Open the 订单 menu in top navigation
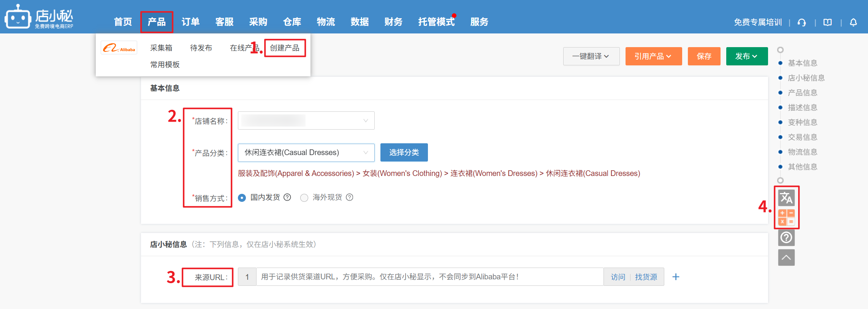 click(190, 22)
